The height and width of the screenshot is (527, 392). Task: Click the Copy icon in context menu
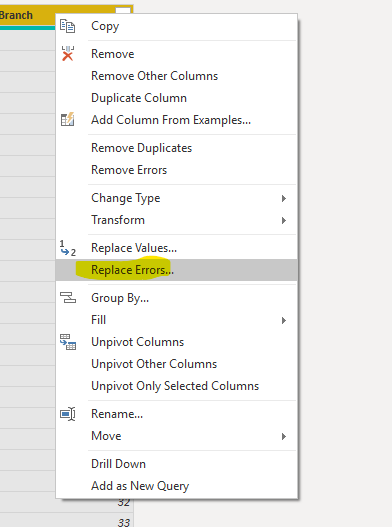pos(67,26)
